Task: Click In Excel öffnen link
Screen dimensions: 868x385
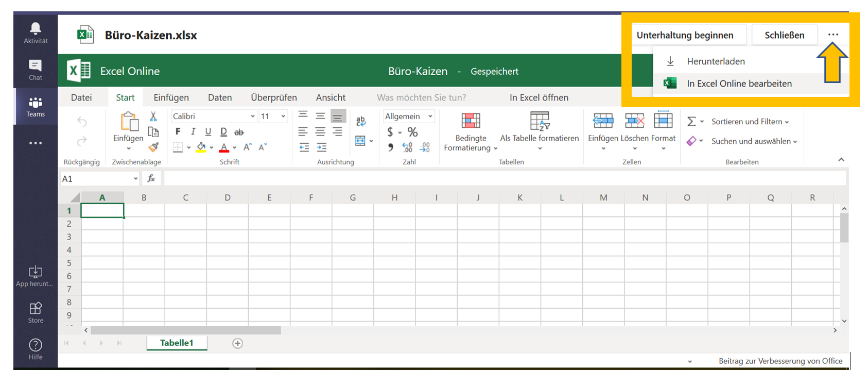Action: (539, 97)
